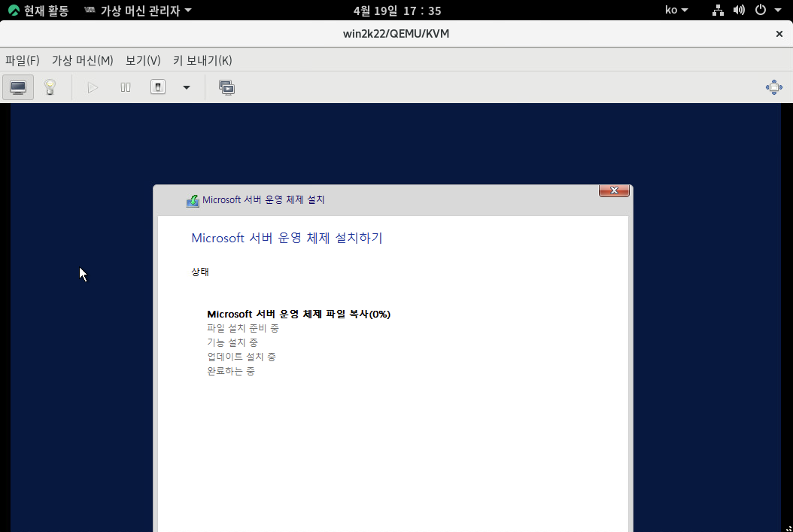The height and width of the screenshot is (532, 793).
Task: Show the graphical console view
Action: point(18,87)
